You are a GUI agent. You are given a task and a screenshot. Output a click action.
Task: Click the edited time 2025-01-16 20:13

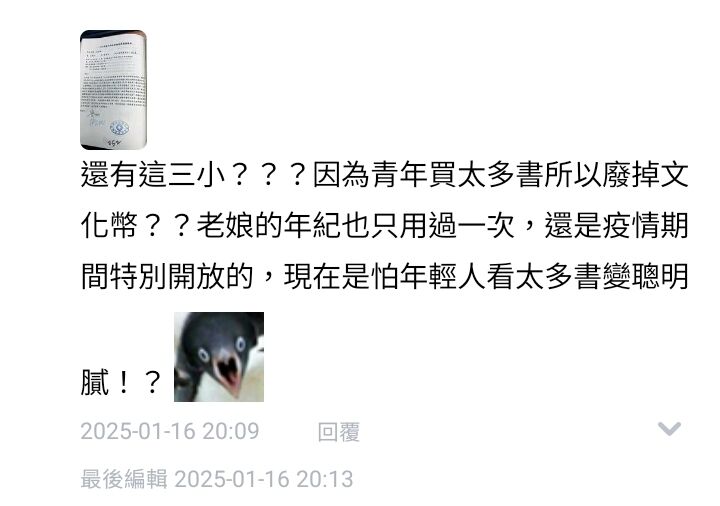(264, 479)
